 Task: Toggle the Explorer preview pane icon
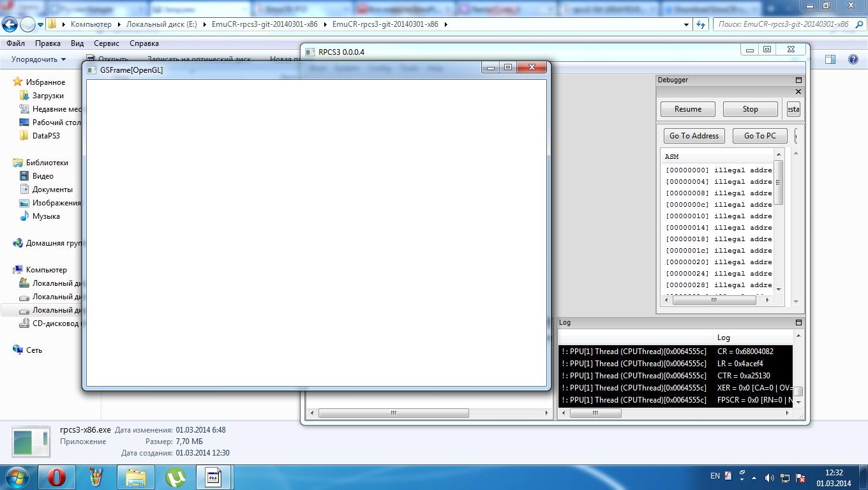click(830, 59)
